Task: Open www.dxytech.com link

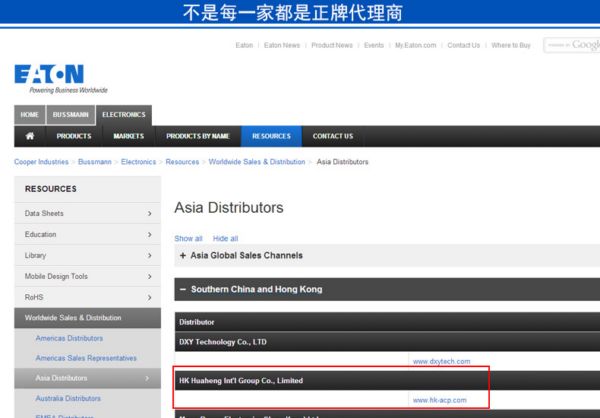Action: click(442, 361)
